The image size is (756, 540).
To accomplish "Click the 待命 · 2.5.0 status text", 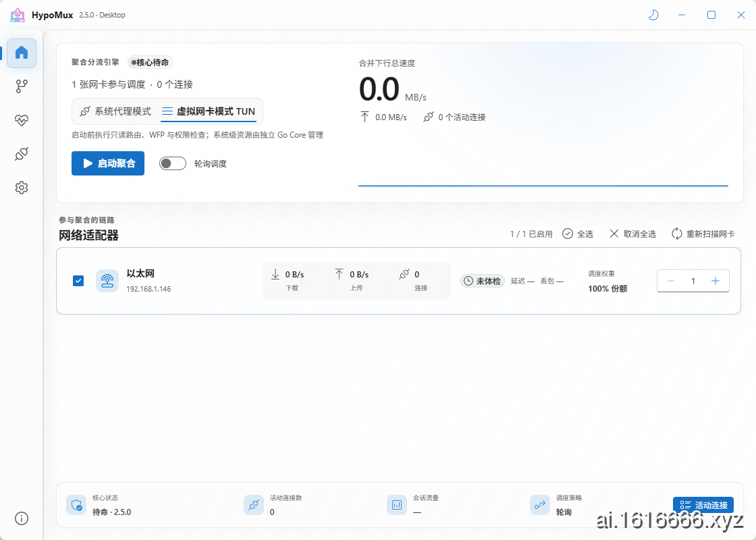I will click(112, 512).
